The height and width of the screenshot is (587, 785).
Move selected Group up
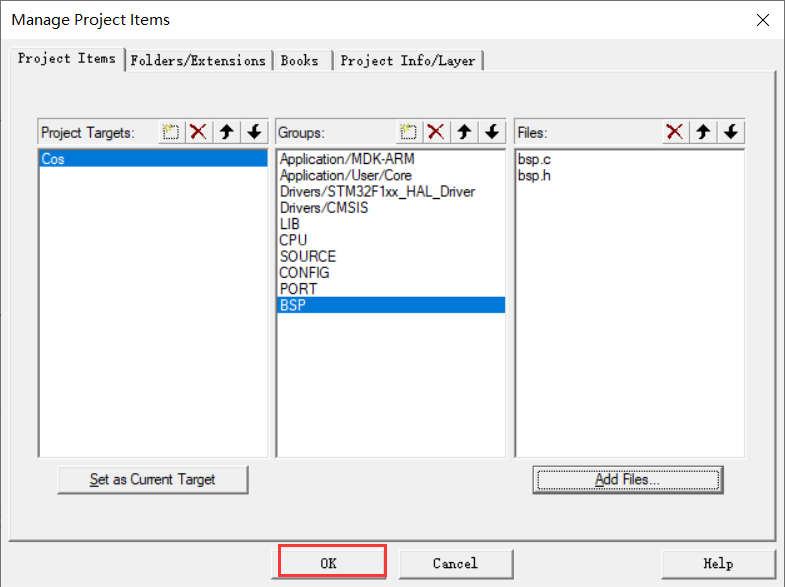click(x=464, y=132)
